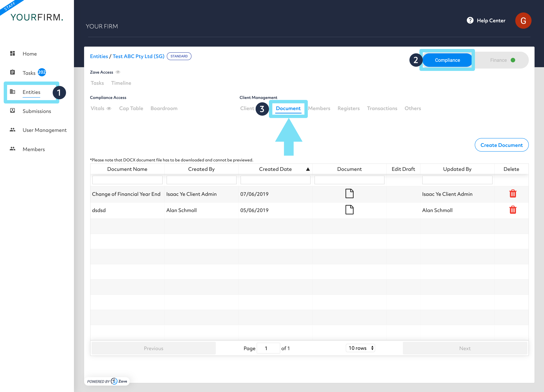Open Submissions in the sidebar
Viewport: 544px width, 392px height.
37,111
